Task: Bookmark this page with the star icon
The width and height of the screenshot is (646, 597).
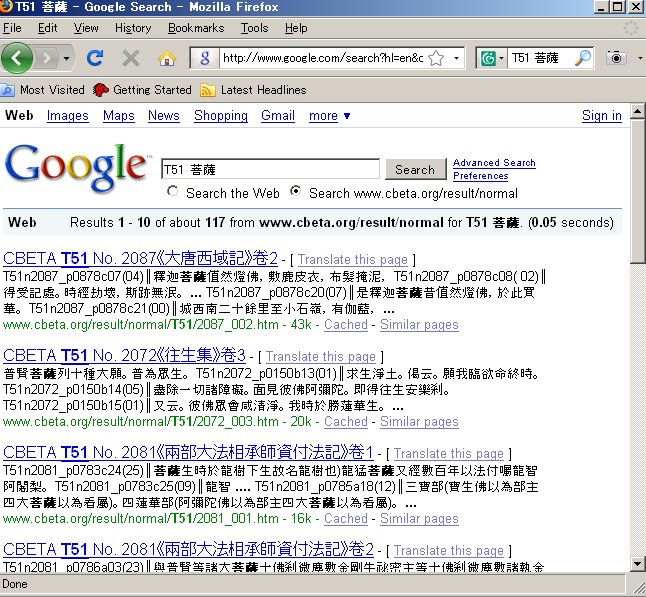Action: (x=436, y=58)
